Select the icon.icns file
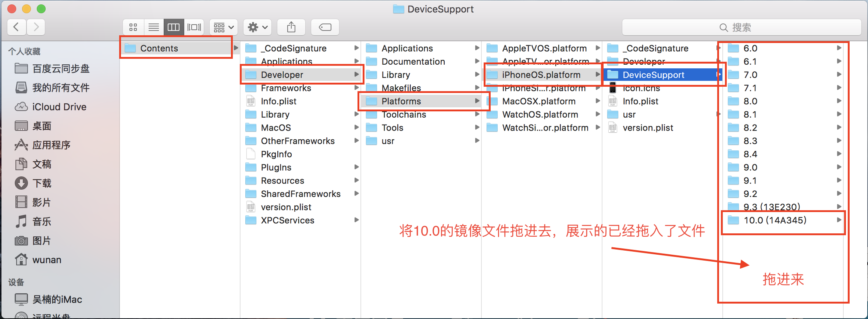The width and height of the screenshot is (868, 319). [x=662, y=88]
